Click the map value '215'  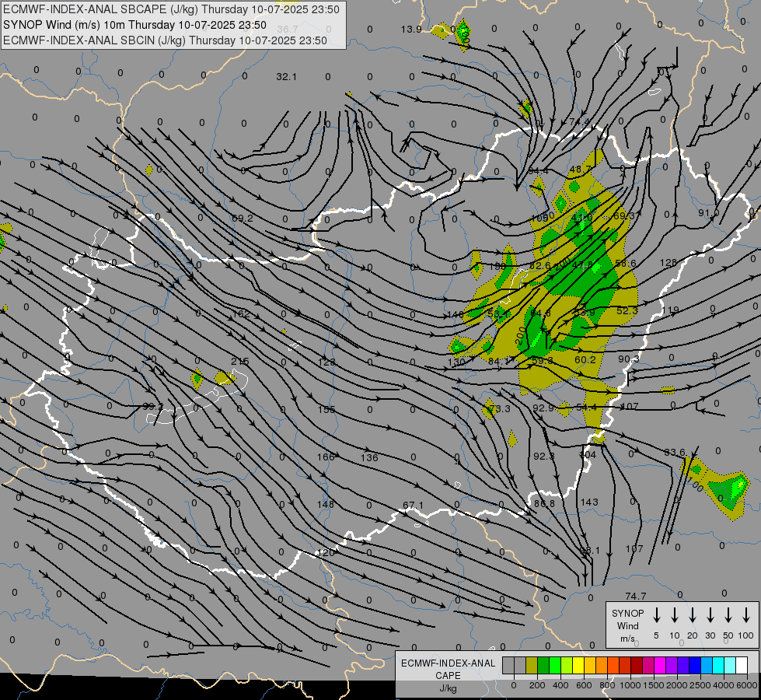[x=239, y=362]
